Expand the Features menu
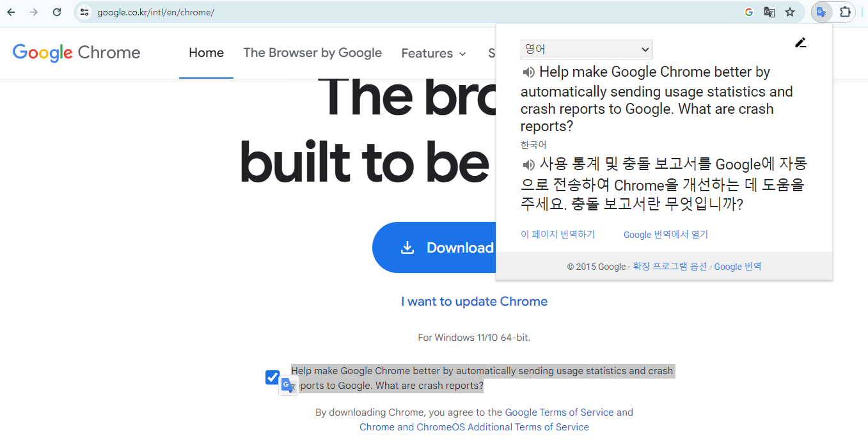The image size is (868, 447). tap(434, 54)
